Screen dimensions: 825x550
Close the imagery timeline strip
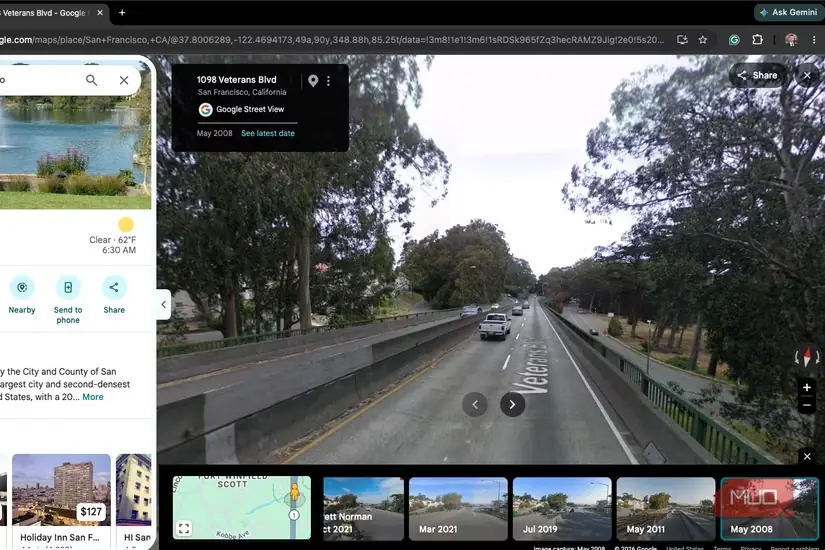(807, 456)
